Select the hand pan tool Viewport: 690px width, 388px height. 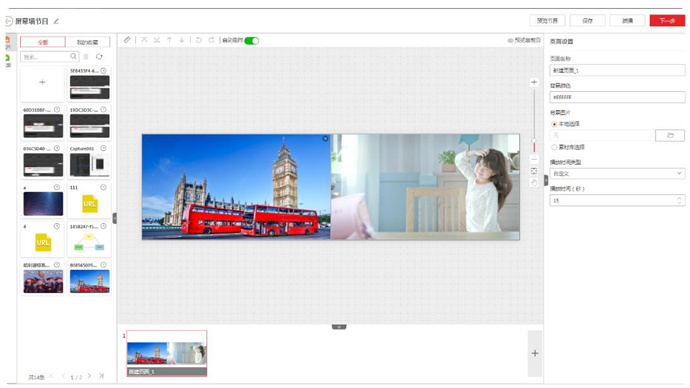point(534,183)
